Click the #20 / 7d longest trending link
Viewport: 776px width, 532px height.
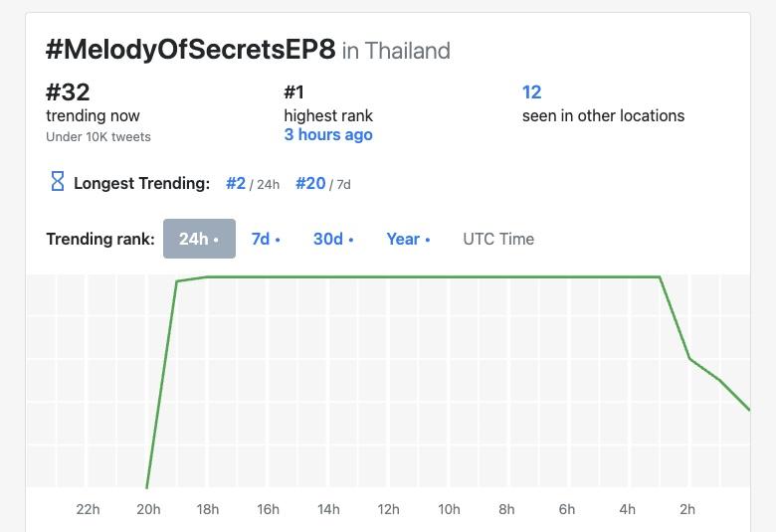(310, 183)
